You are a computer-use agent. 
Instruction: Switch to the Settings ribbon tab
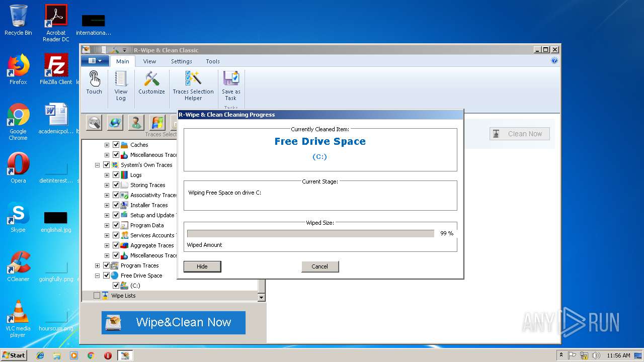181,61
